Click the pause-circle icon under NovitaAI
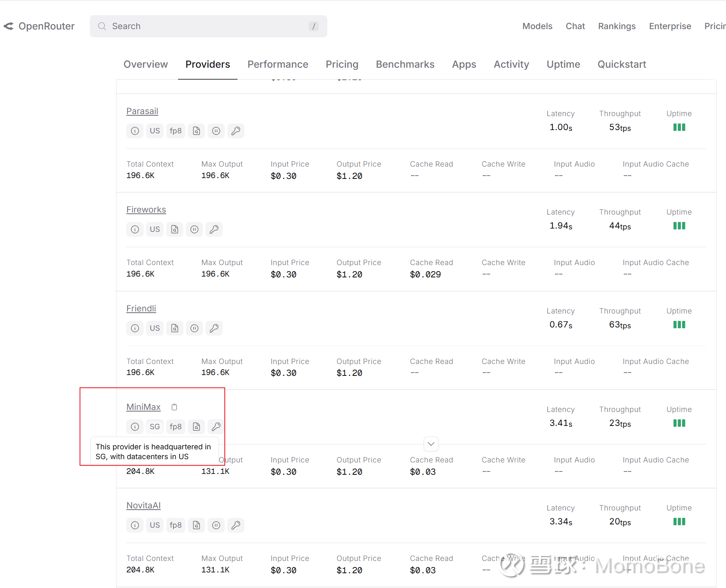 click(216, 525)
